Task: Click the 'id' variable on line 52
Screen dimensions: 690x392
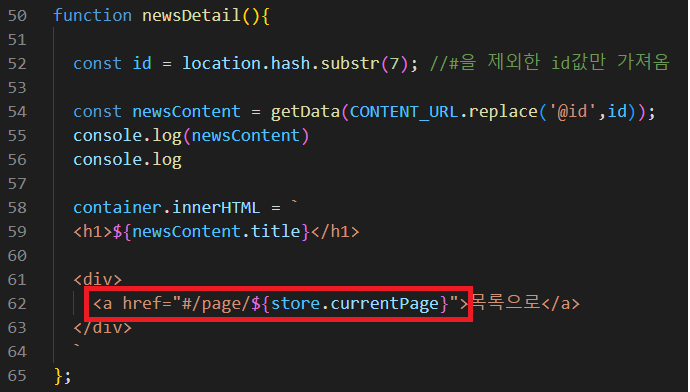Action: (142, 64)
